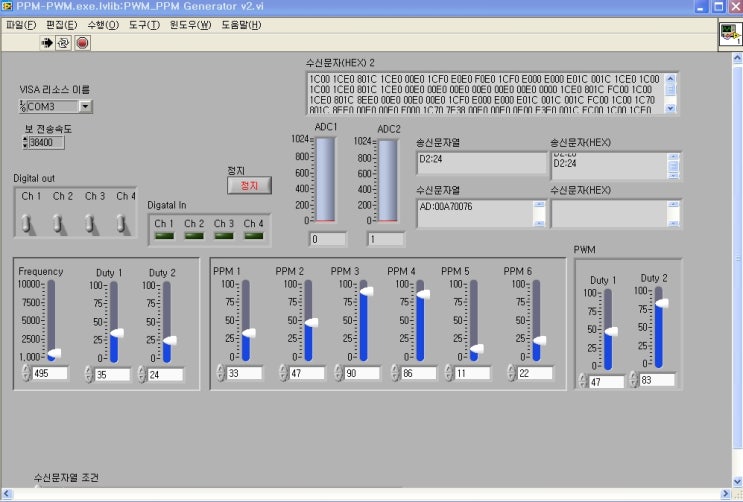Viewport: 743px width, 502px height.
Task: Click the PPM 1 numeric input field
Action: pos(246,373)
